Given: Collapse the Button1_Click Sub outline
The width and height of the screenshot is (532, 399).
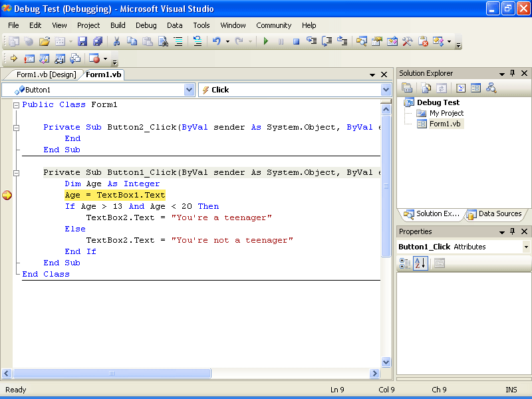Looking at the screenshot, I should (17, 172).
